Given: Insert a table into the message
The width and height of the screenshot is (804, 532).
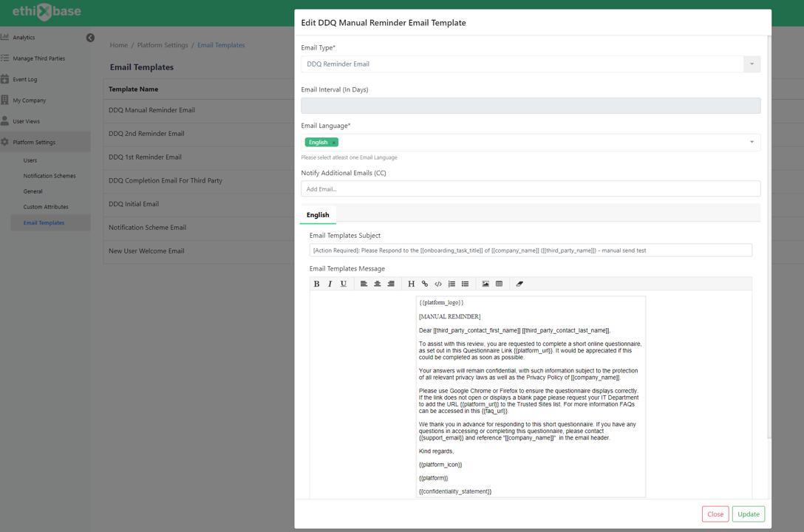Looking at the screenshot, I should click(x=499, y=284).
